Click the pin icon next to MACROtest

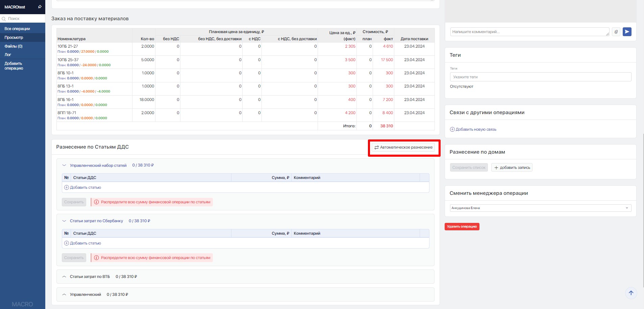tap(40, 7)
